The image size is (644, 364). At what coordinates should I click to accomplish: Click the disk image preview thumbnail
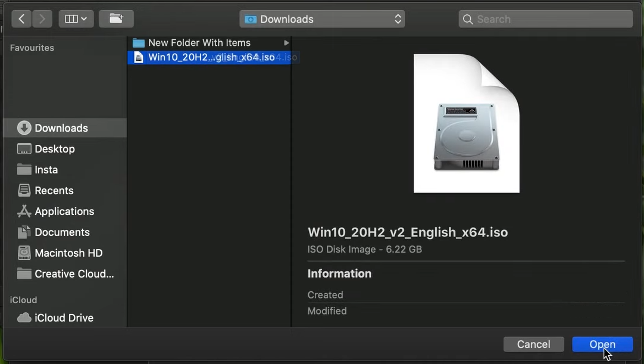tap(466, 123)
